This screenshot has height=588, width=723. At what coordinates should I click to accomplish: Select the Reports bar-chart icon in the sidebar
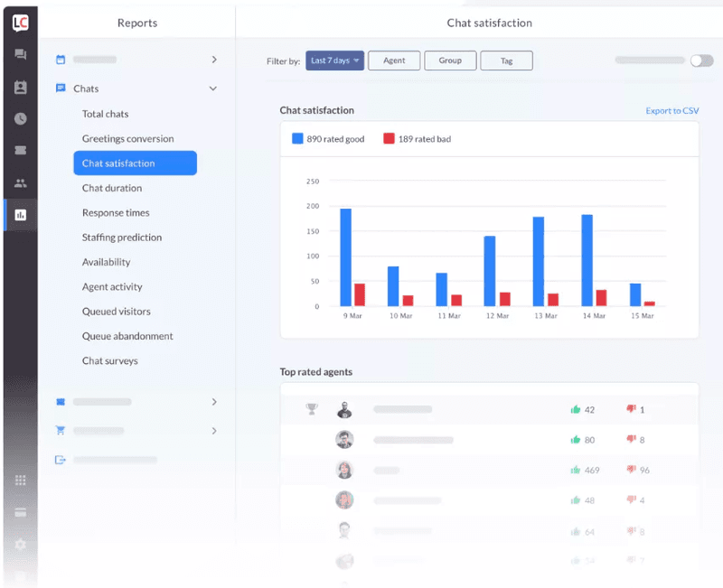[20, 215]
